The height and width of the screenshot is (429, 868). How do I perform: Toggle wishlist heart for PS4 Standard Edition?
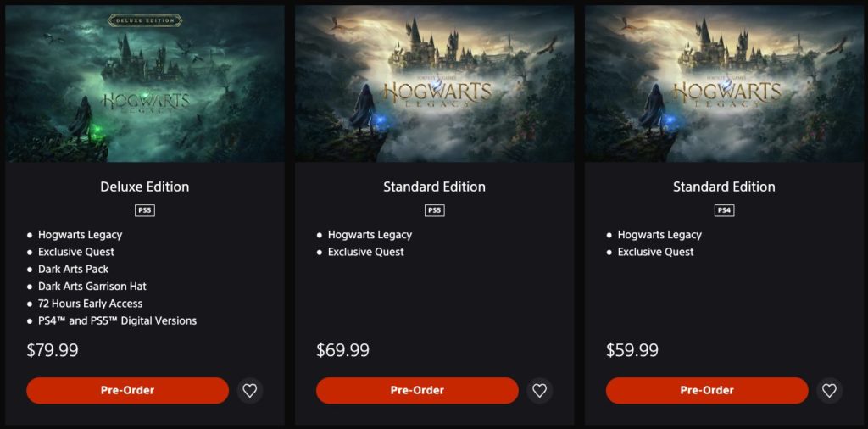tap(829, 391)
